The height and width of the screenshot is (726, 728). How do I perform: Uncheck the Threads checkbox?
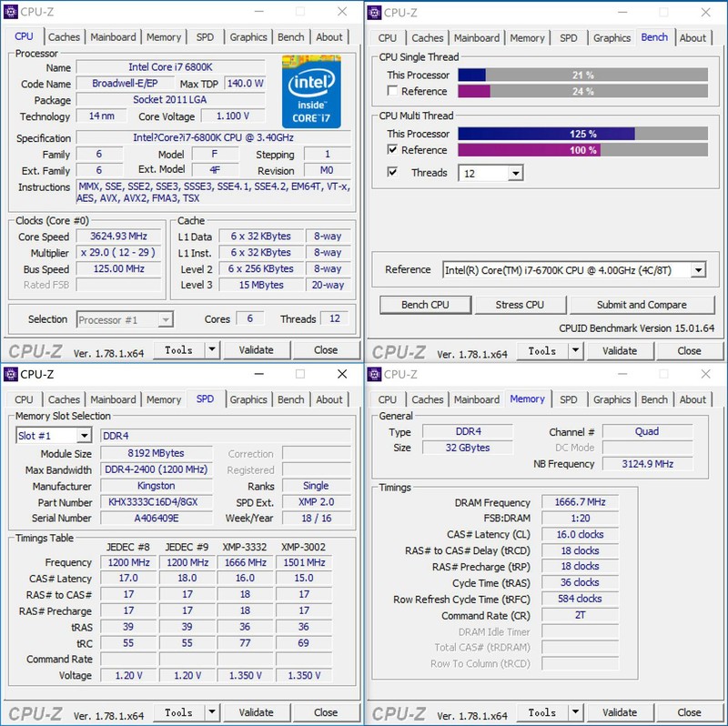coord(392,172)
